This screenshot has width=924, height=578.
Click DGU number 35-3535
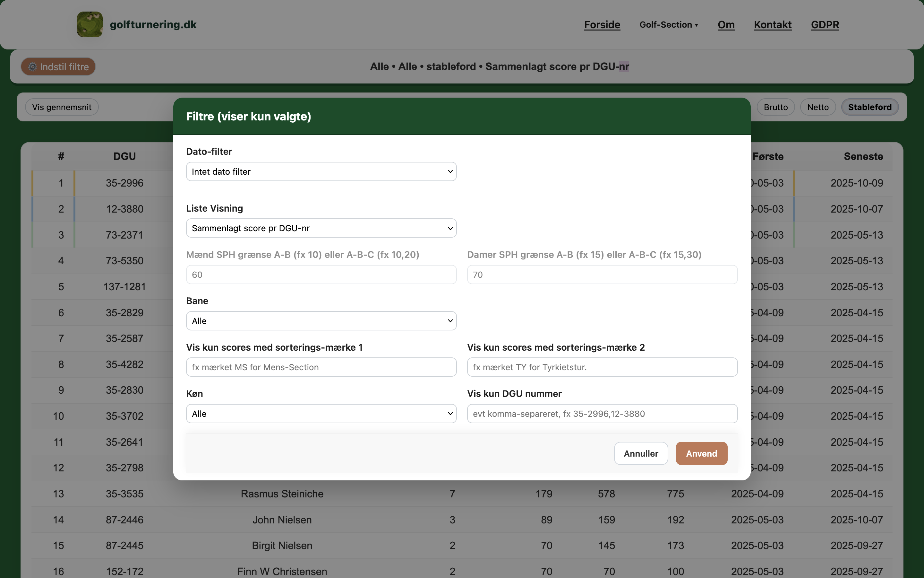(x=124, y=494)
